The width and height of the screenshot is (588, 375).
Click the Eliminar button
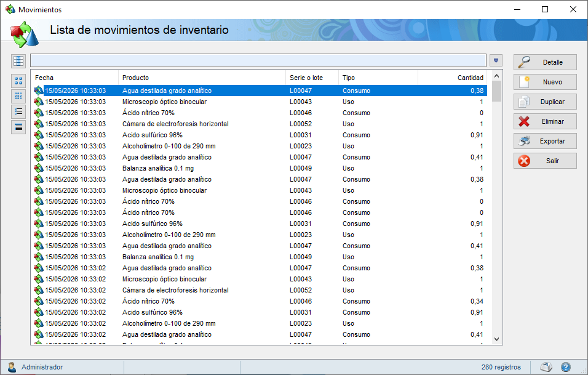545,121
